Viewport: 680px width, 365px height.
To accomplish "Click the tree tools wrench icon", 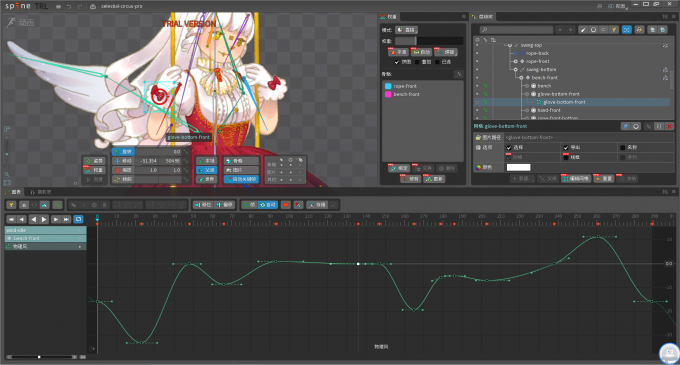I will 639,29.
